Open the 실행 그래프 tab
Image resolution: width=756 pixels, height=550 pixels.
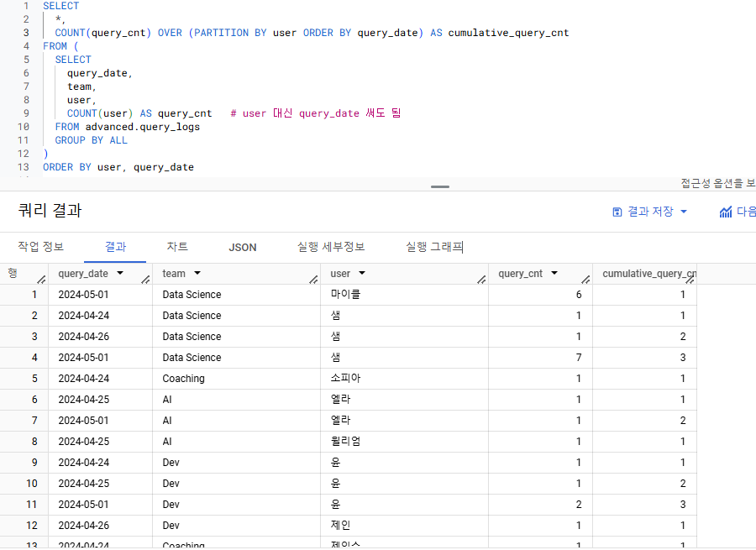pyautogui.click(x=434, y=247)
